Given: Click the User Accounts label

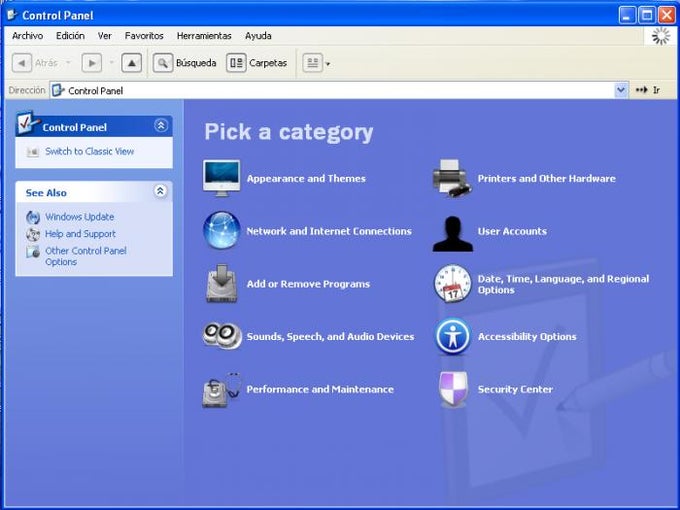Looking at the screenshot, I should tap(512, 231).
